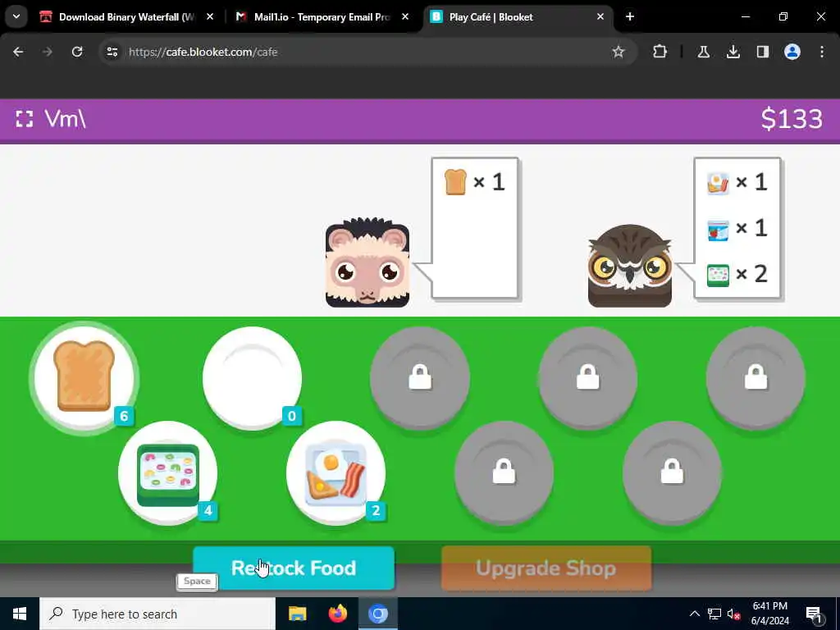Screen dimensions: 840x630
Task: Select the cereal plate
Action: [x=167, y=472]
